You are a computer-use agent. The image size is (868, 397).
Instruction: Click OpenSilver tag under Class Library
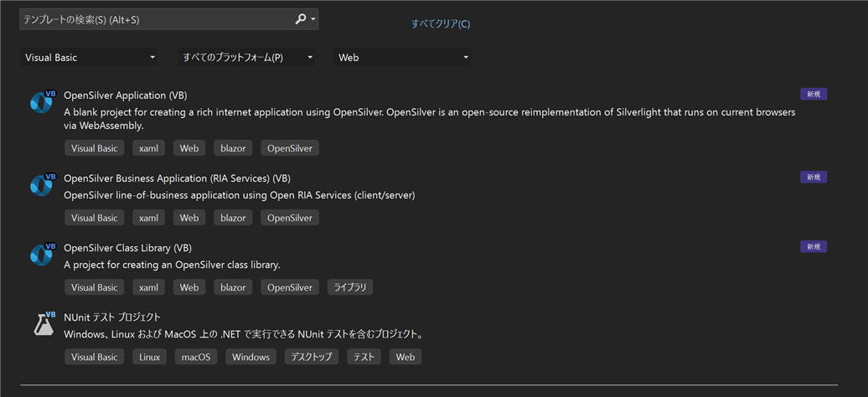[x=290, y=287]
